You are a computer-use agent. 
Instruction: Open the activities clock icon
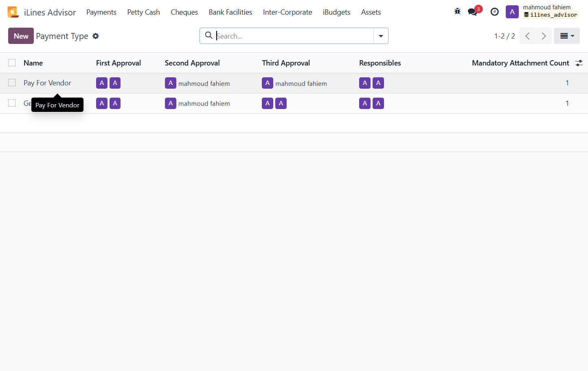[494, 12]
